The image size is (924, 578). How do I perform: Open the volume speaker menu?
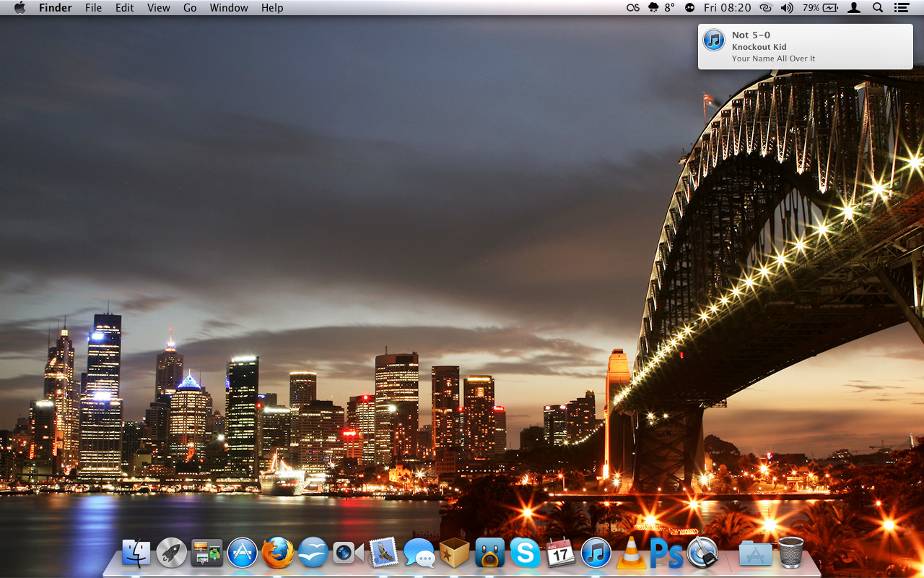click(x=787, y=8)
